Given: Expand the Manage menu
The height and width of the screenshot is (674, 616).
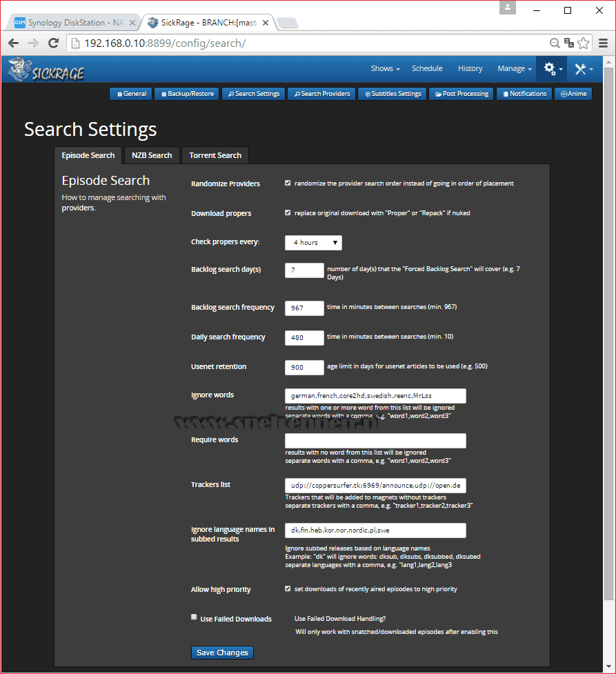Looking at the screenshot, I should tap(514, 69).
